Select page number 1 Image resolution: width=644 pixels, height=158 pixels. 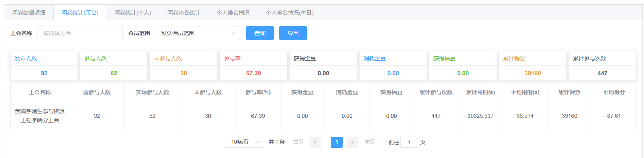336,142
